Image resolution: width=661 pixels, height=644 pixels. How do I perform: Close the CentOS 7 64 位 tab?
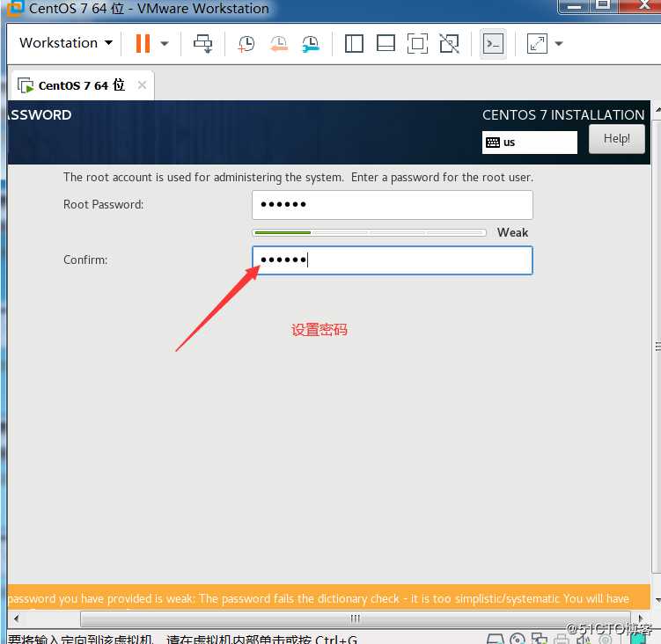click(x=142, y=85)
